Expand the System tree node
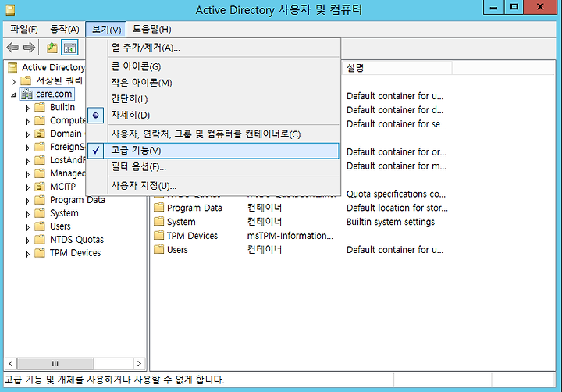The height and width of the screenshot is (392, 562). point(27,215)
